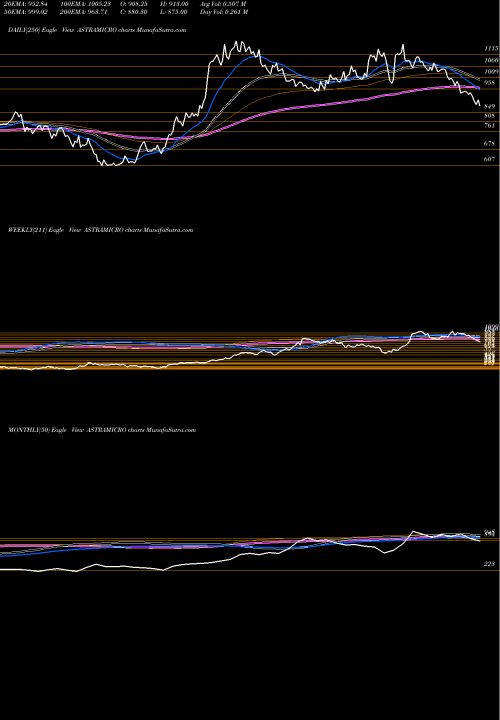Click the open price reading O:
The image size is (500, 720).
coord(135,4)
